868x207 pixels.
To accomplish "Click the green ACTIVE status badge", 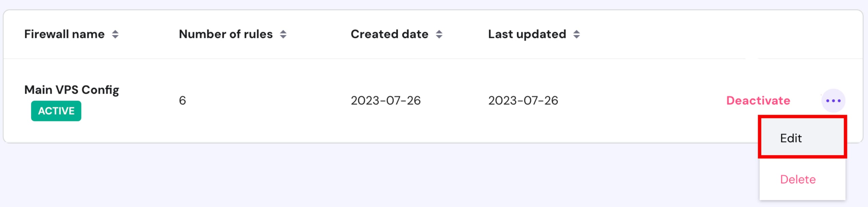I will 56,111.
